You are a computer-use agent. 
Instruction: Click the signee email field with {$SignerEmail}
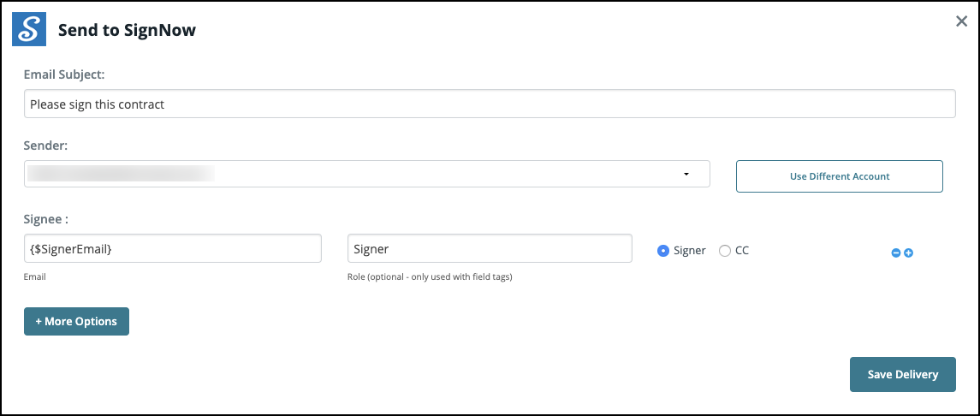[x=172, y=248]
